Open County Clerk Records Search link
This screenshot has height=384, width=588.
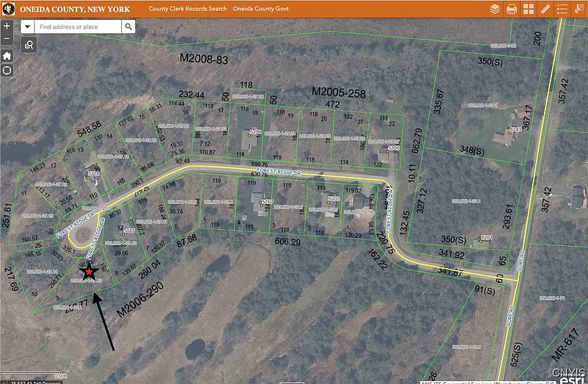[x=187, y=9]
